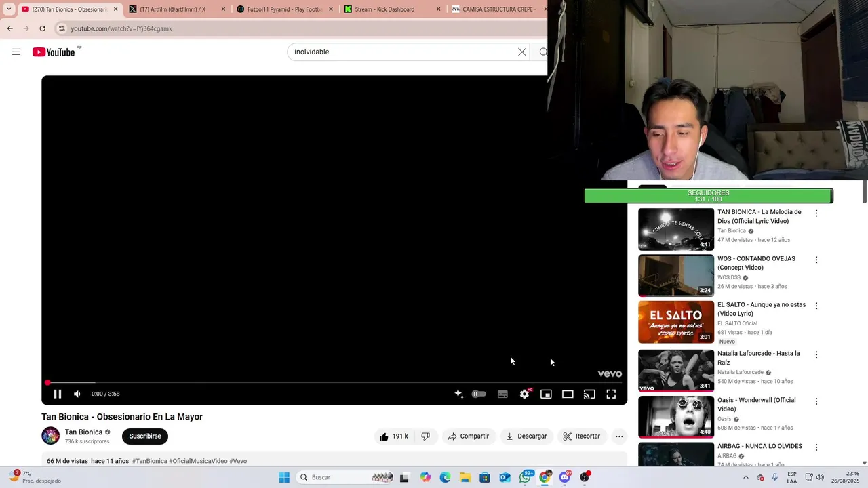Viewport: 868px width, 488px height.
Task: Open the Windows Start menu
Action: click(x=284, y=477)
